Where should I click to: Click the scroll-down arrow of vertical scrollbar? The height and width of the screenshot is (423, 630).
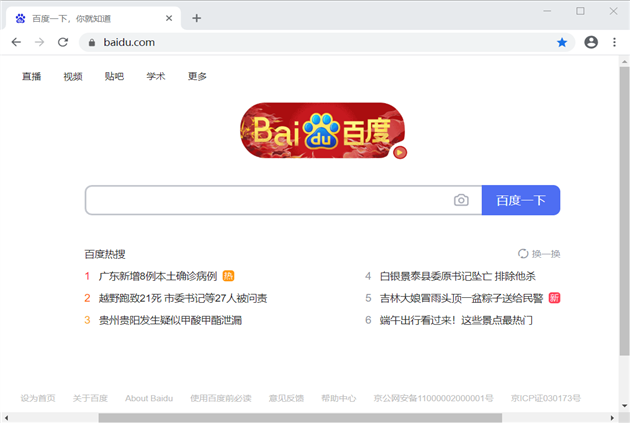click(x=624, y=406)
